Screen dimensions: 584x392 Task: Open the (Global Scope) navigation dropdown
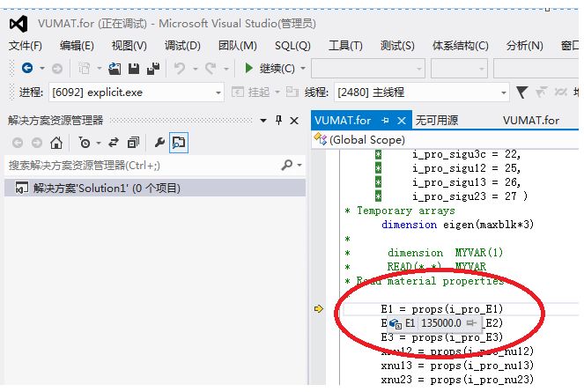447,140
